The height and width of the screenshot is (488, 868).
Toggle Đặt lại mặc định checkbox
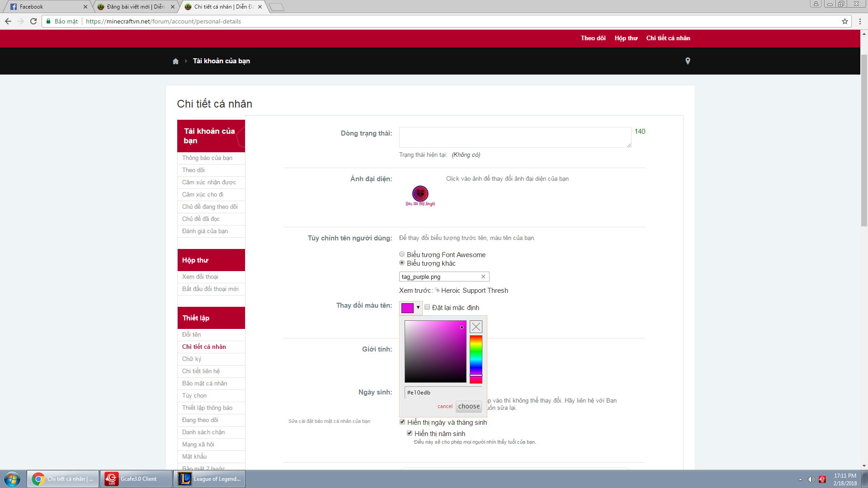[x=427, y=307]
